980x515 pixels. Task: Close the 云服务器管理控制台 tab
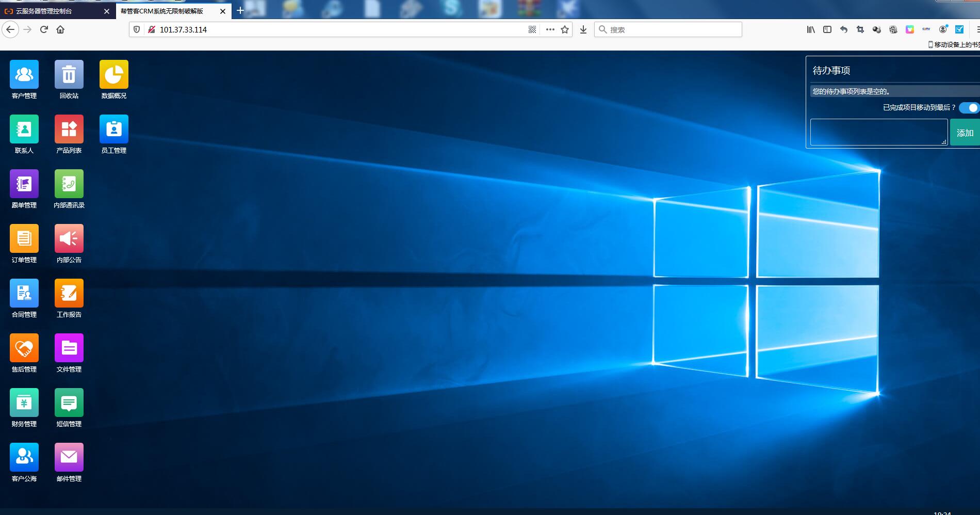(107, 11)
